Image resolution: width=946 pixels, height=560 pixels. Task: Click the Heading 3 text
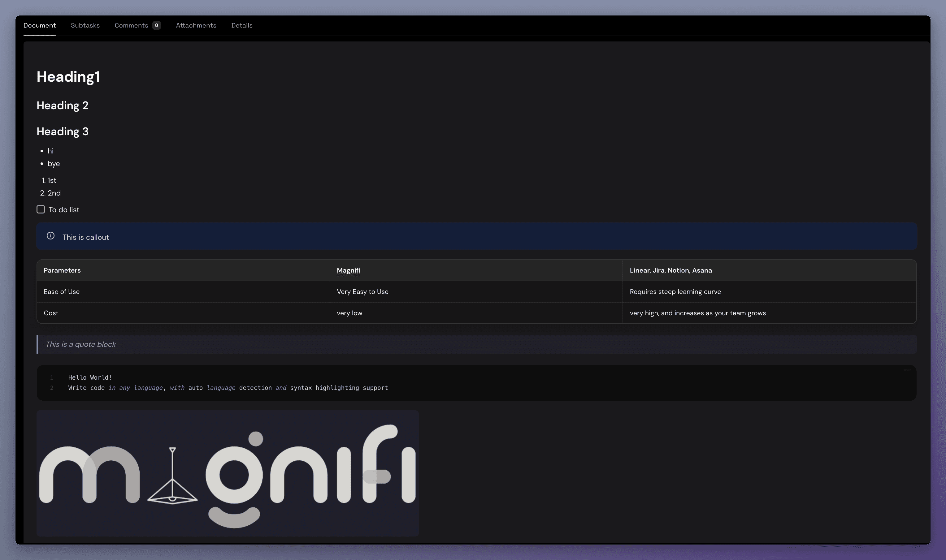click(62, 131)
